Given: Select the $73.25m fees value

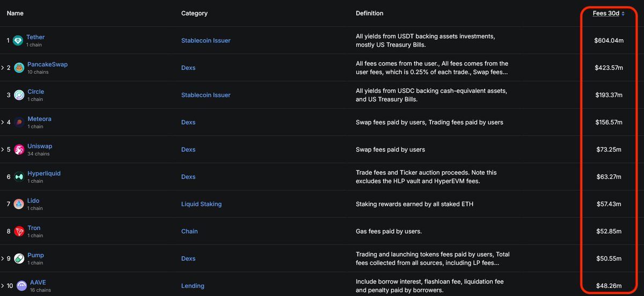Looking at the screenshot, I should point(609,150).
